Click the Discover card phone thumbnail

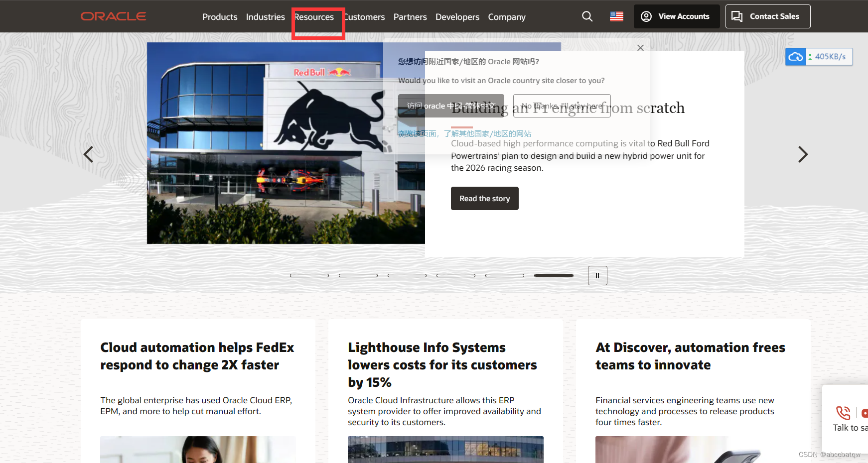(x=693, y=450)
